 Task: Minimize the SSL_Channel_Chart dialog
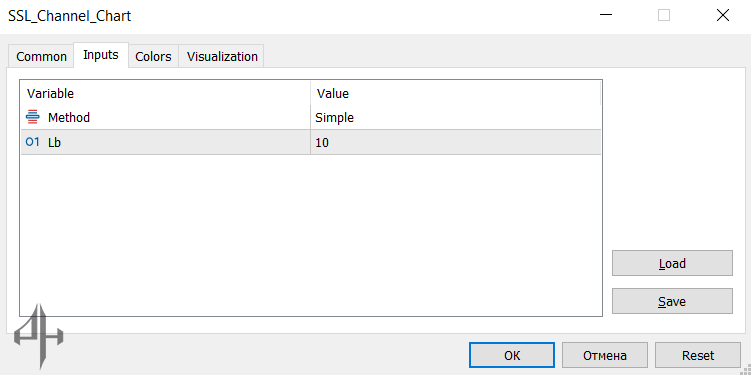click(606, 15)
